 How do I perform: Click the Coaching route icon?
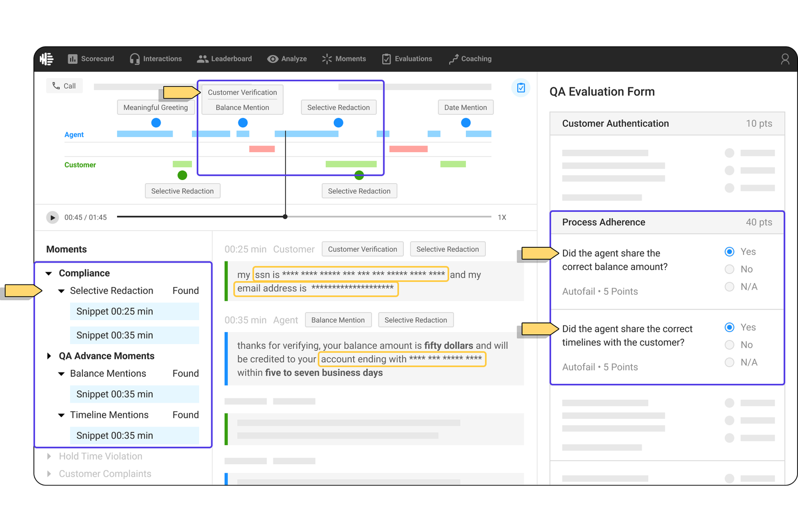[x=453, y=59]
